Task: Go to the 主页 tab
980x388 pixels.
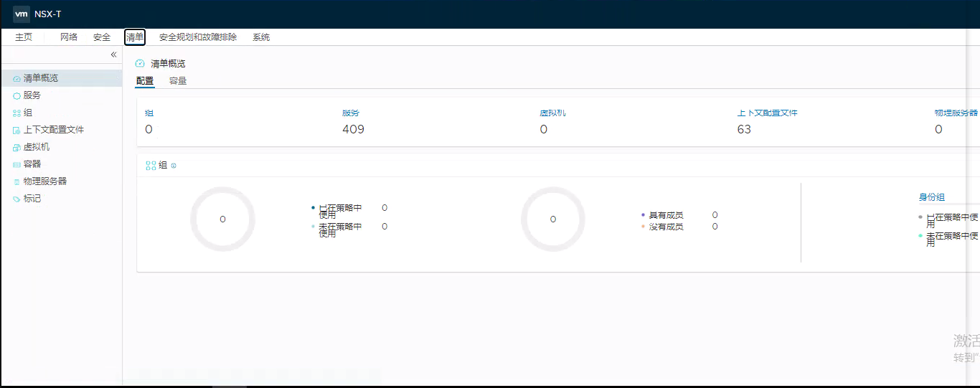Action: point(24,37)
